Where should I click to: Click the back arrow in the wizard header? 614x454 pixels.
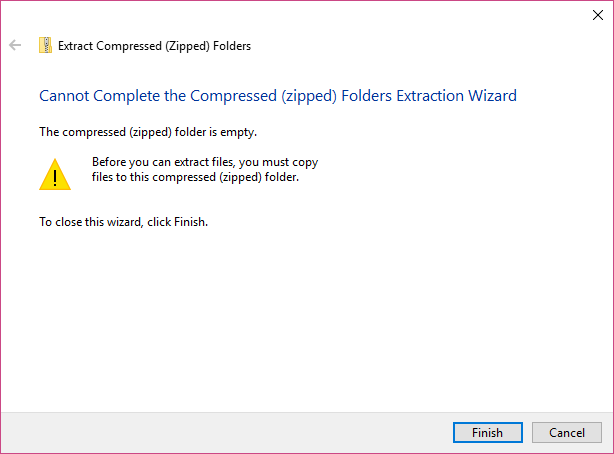(x=15, y=45)
